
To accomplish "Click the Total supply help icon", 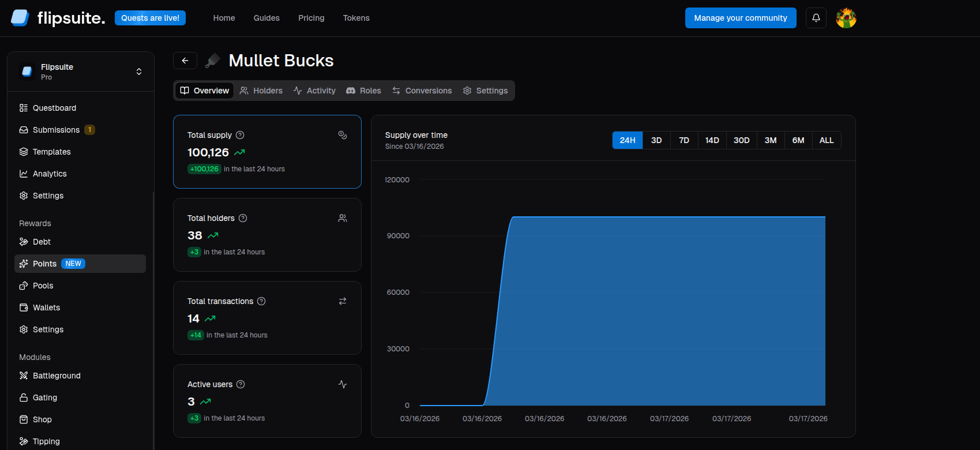I will coord(241,135).
